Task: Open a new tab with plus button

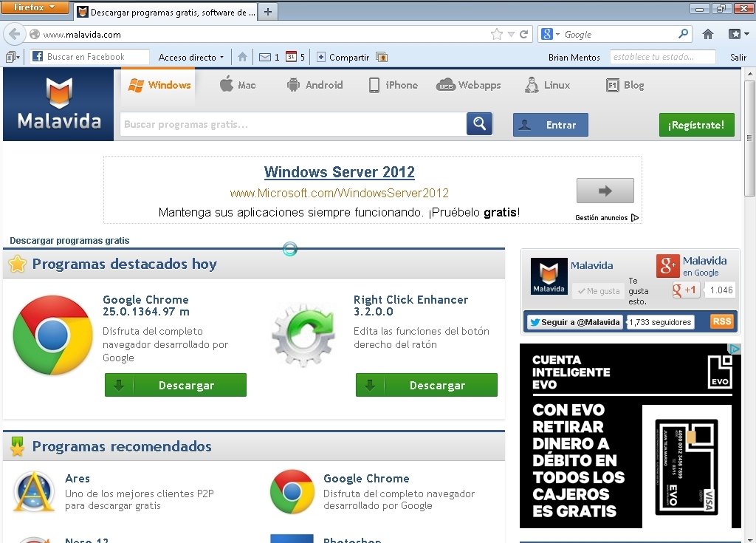Action: pos(268,12)
